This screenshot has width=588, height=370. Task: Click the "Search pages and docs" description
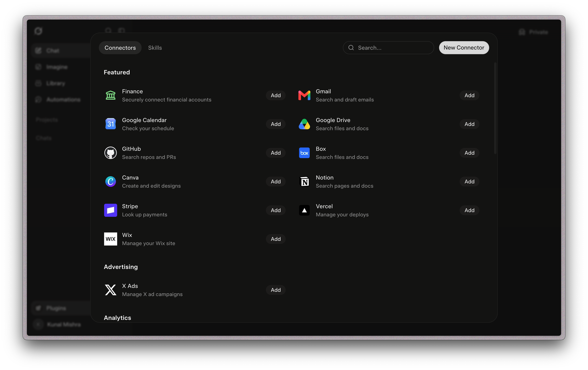345,186
